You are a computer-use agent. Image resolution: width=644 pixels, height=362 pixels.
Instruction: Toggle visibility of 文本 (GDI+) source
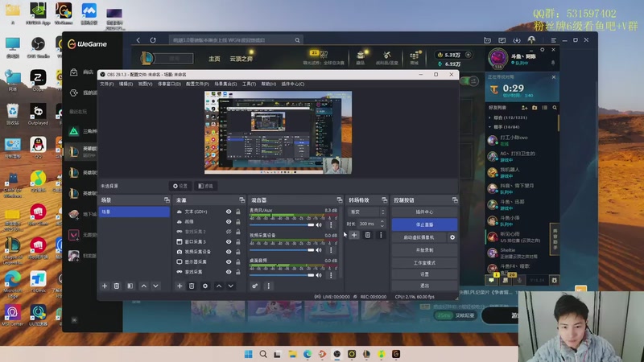[x=229, y=212]
